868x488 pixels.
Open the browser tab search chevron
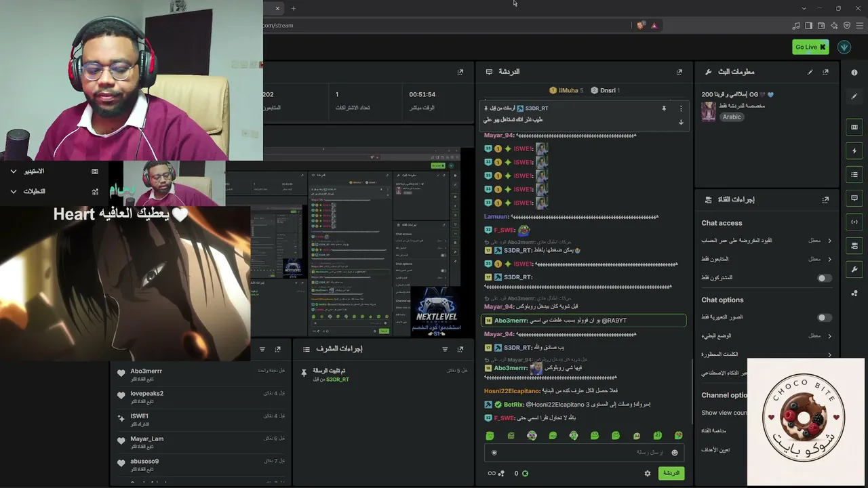tap(804, 8)
